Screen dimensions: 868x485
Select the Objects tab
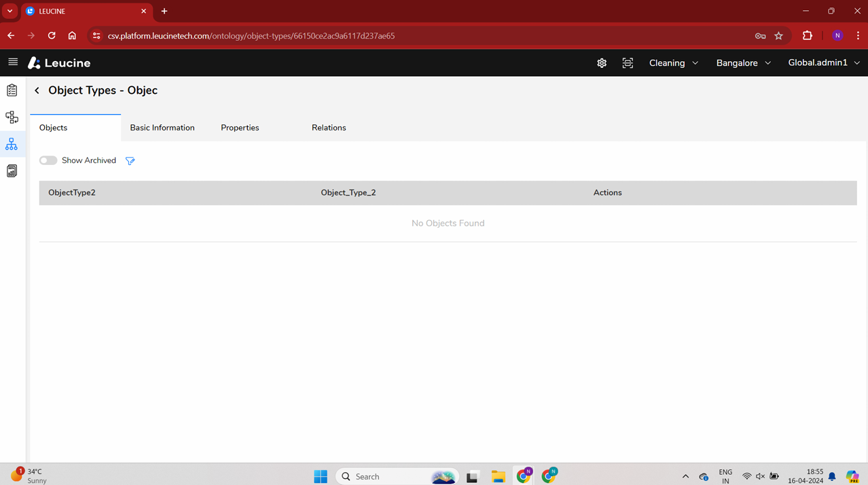(54, 128)
